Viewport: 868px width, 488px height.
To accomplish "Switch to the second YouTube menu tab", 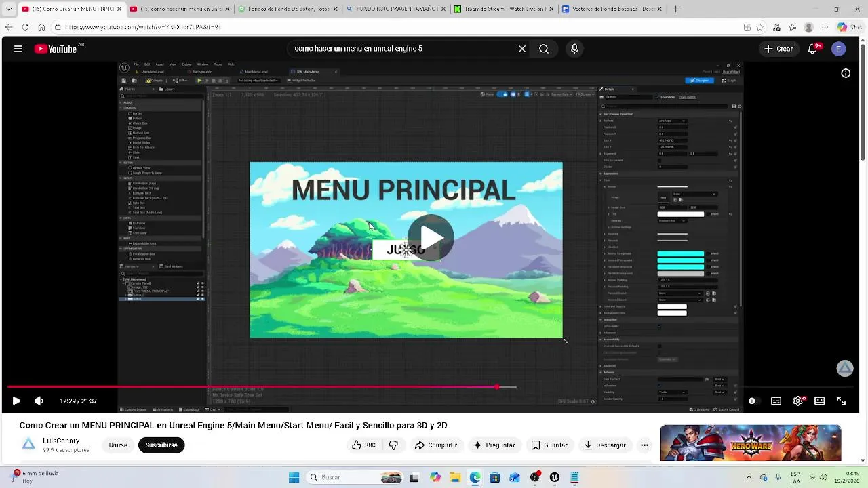I will 179,9.
